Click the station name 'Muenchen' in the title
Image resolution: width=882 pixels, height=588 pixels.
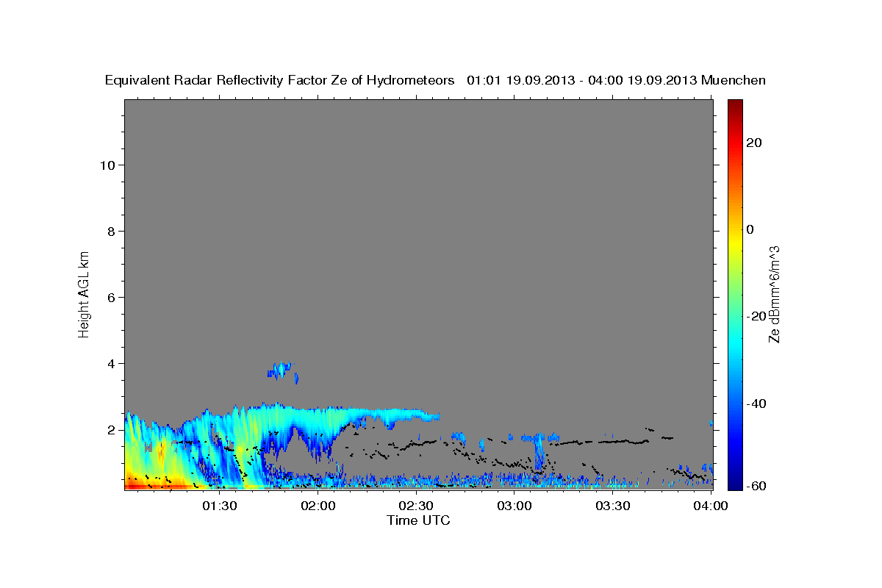point(734,80)
